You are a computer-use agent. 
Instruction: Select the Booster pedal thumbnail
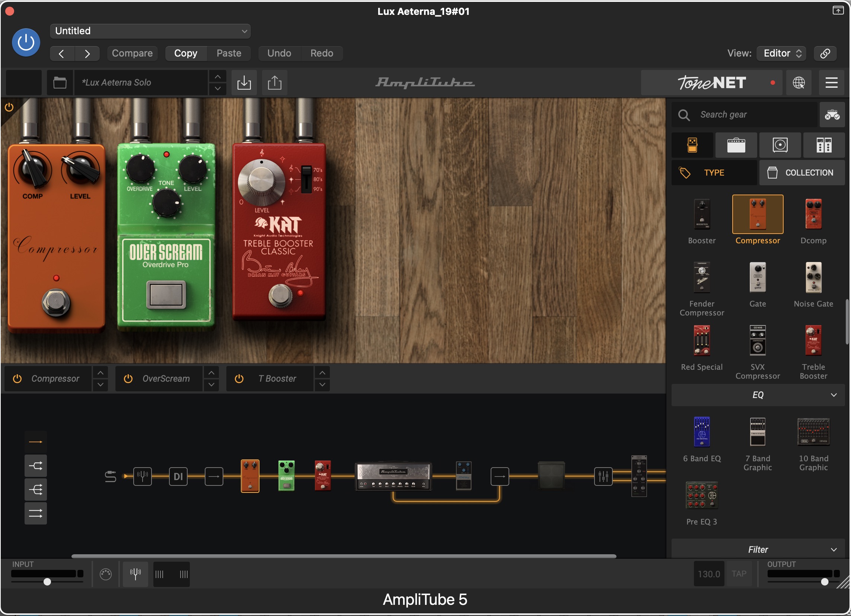[702, 215]
